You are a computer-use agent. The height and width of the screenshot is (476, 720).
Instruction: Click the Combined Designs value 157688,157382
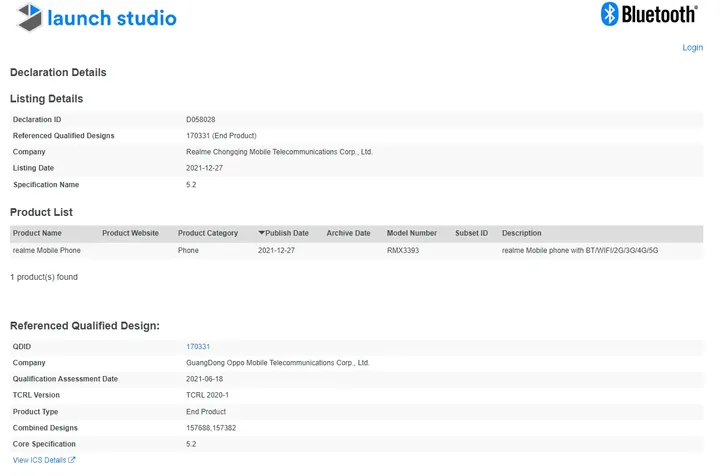[211, 428]
